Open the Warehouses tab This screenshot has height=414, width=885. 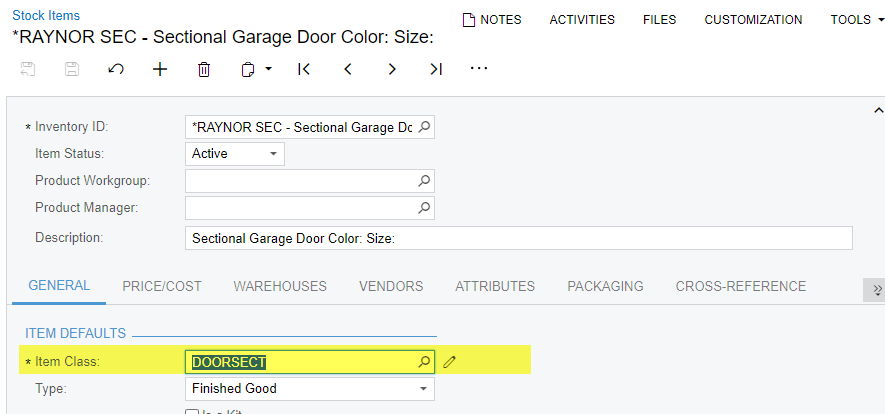pyautogui.click(x=280, y=286)
